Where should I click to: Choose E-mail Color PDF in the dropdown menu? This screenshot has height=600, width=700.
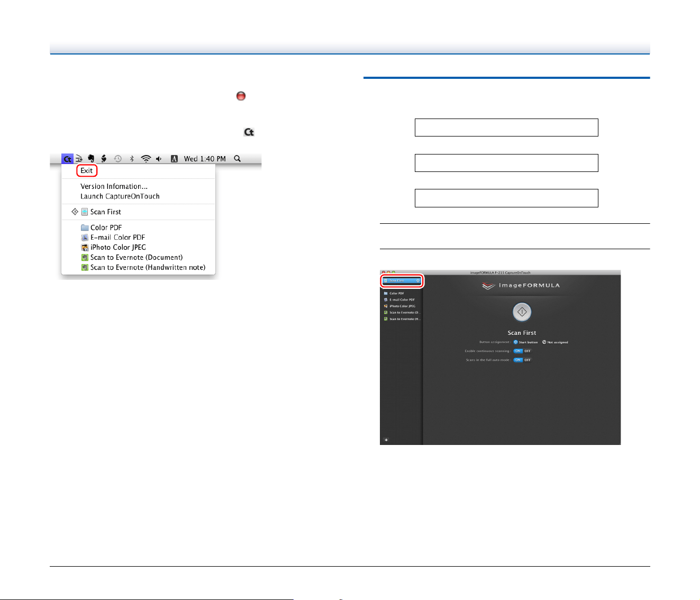click(117, 238)
